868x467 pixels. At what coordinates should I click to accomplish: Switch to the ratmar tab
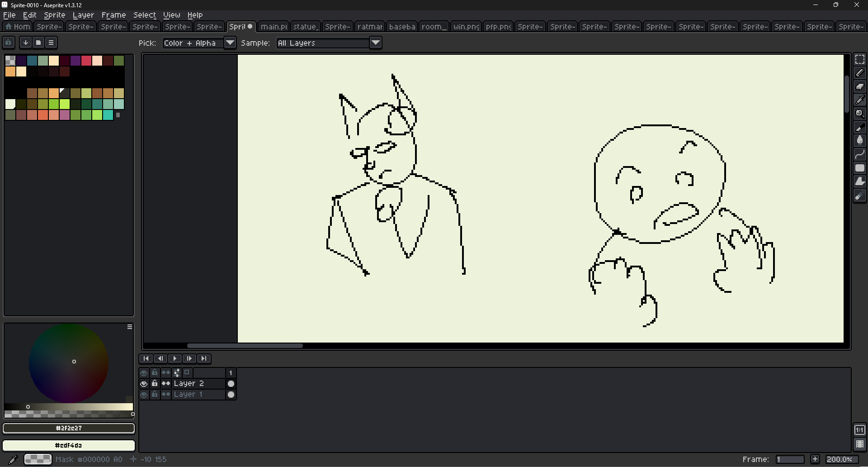coord(370,27)
